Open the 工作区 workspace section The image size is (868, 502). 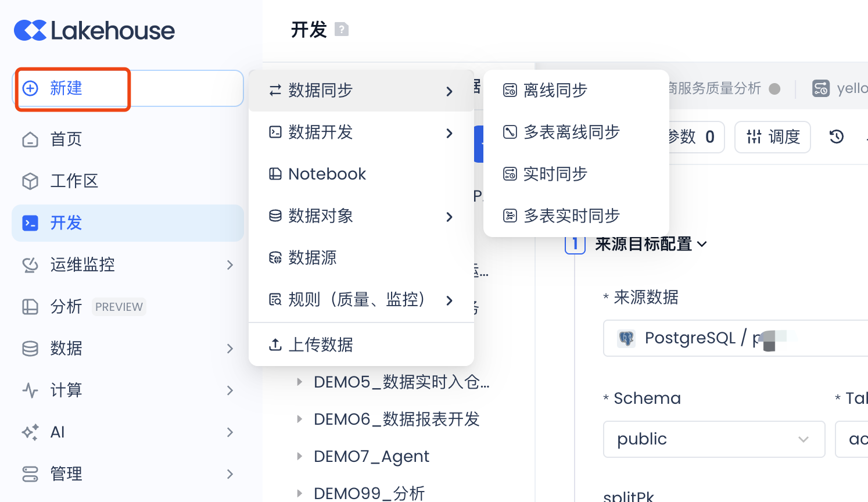pyautogui.click(x=74, y=181)
